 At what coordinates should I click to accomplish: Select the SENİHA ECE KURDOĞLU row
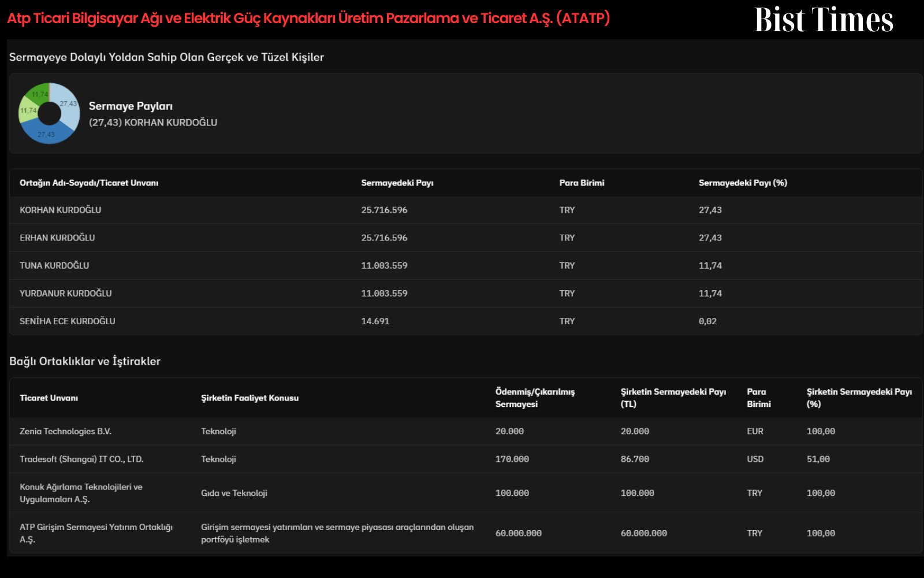click(465, 321)
